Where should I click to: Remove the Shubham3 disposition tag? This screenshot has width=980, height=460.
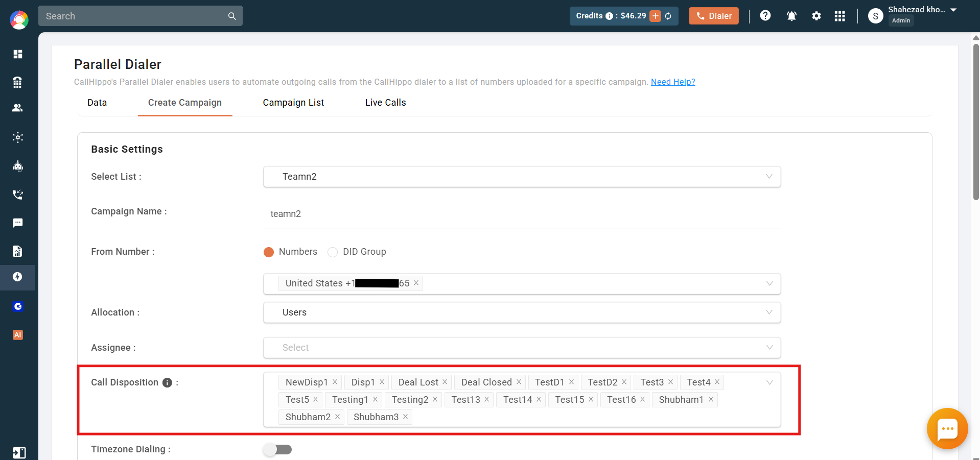click(405, 417)
